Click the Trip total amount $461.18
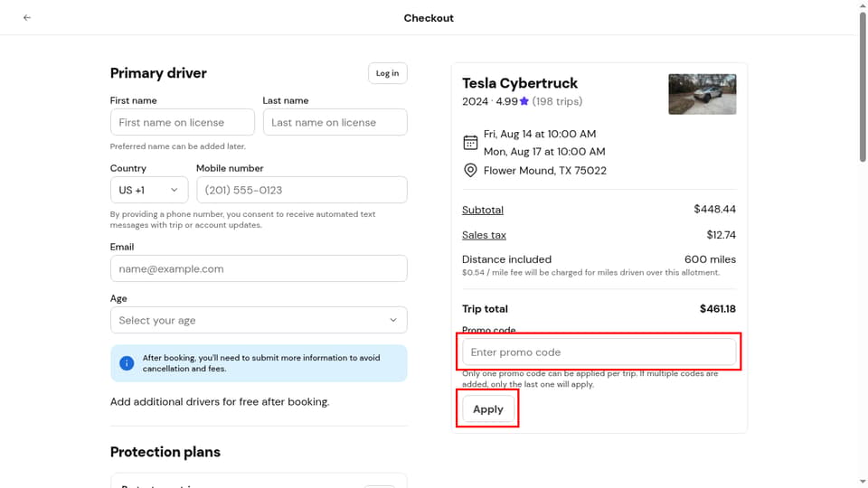868x488 pixels. 717,309
